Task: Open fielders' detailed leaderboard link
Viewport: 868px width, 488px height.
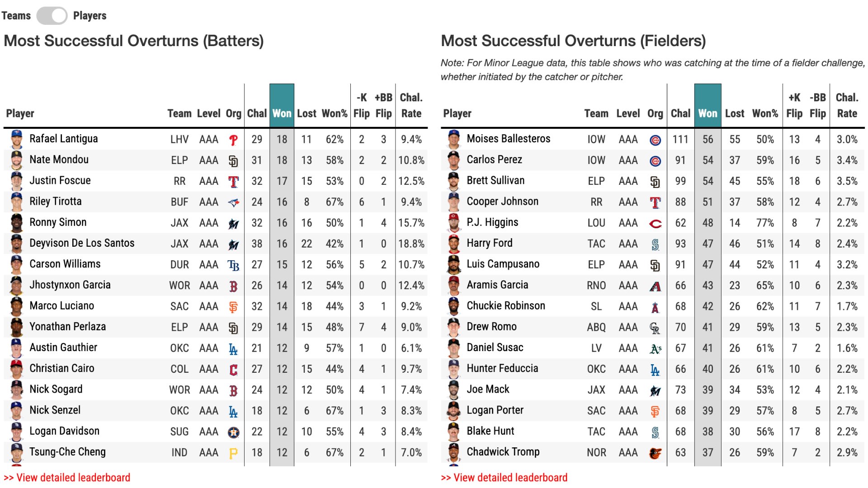Action: 504,478
